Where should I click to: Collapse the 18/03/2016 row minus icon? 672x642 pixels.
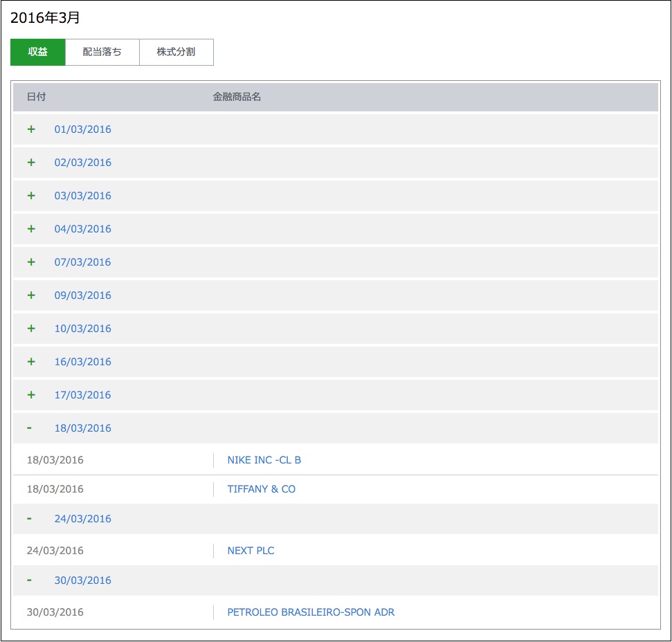[29, 428]
